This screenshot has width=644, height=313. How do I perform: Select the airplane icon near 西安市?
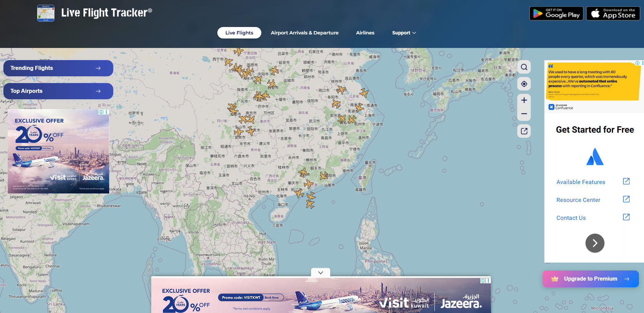[x=271, y=84]
